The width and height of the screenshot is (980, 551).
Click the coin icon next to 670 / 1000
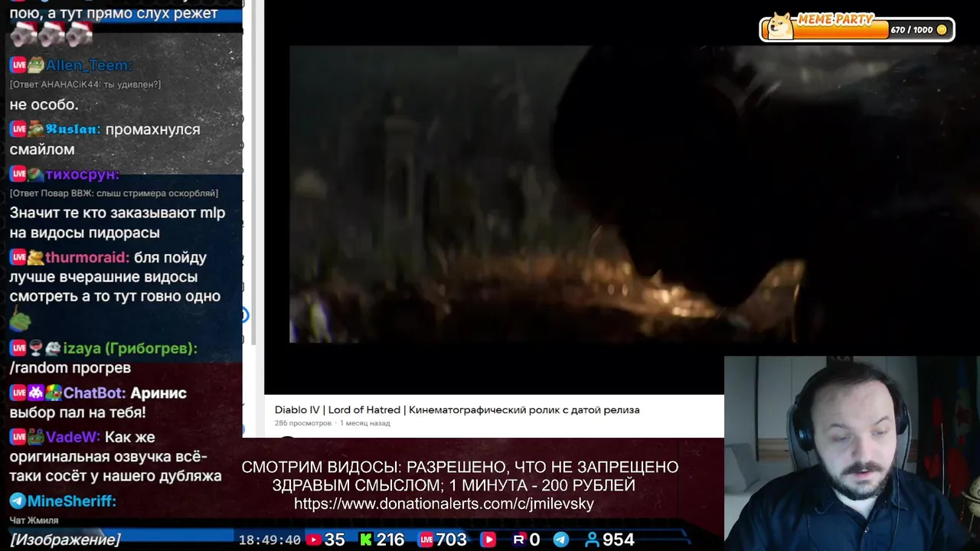pos(942,30)
